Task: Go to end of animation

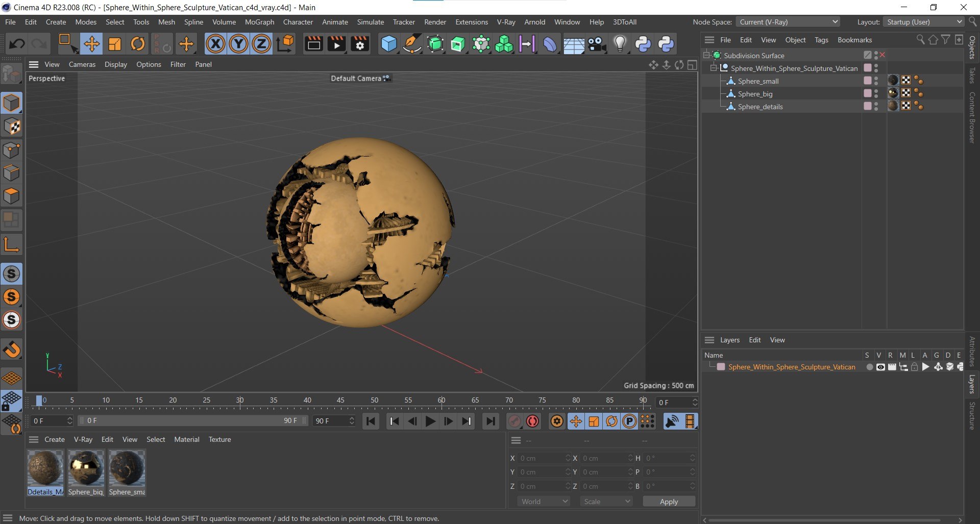Action: coord(490,421)
